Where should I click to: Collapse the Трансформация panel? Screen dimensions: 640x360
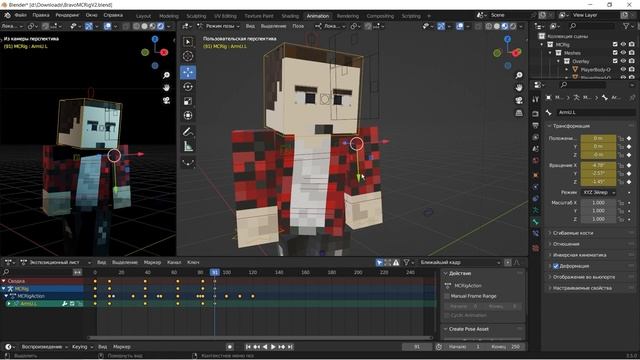point(571,126)
